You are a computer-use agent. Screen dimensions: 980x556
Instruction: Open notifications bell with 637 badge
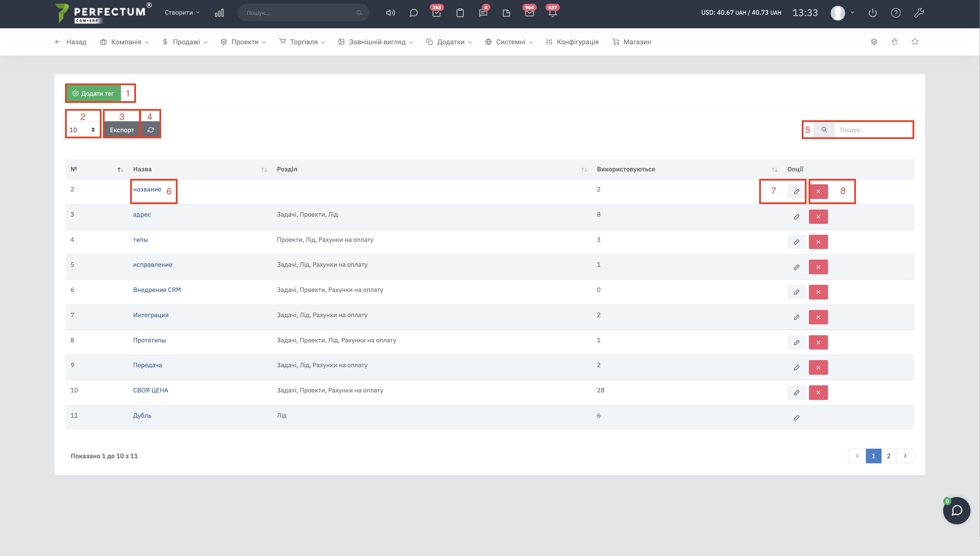pyautogui.click(x=552, y=13)
